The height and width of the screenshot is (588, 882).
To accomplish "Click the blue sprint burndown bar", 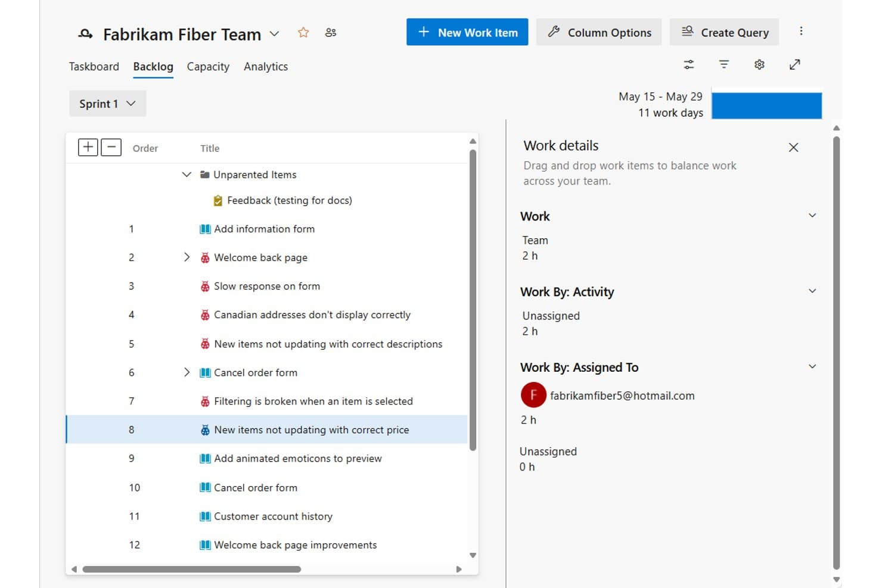I will coord(766,105).
